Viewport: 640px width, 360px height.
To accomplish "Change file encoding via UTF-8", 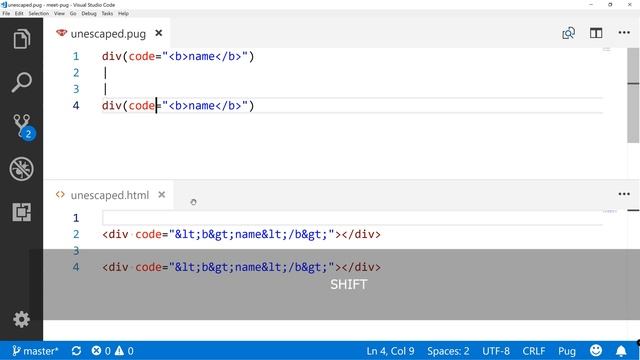I will coord(496,351).
